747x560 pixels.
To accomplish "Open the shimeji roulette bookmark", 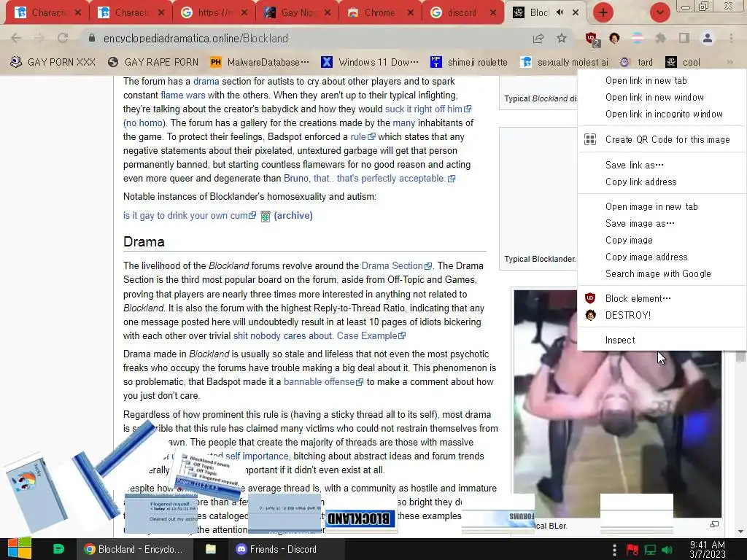I will point(469,62).
